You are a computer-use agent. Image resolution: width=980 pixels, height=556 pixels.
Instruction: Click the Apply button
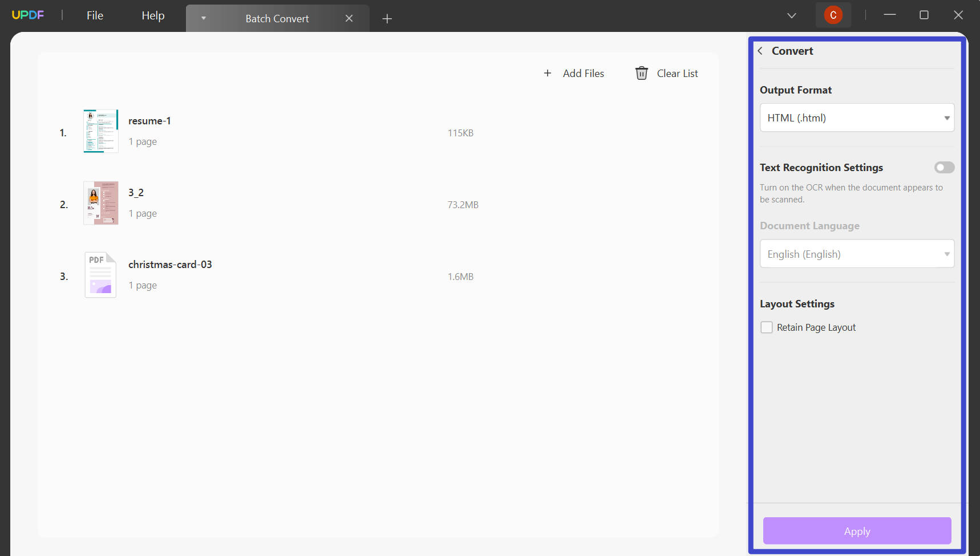pyautogui.click(x=857, y=530)
